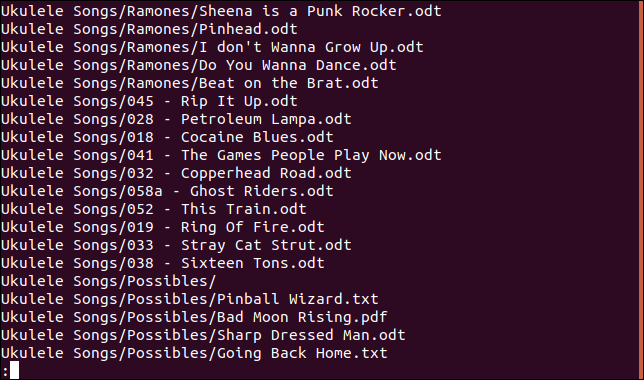Click the Sheena is a Punk Rocker.odt line
644x380 pixels.
click(221, 11)
